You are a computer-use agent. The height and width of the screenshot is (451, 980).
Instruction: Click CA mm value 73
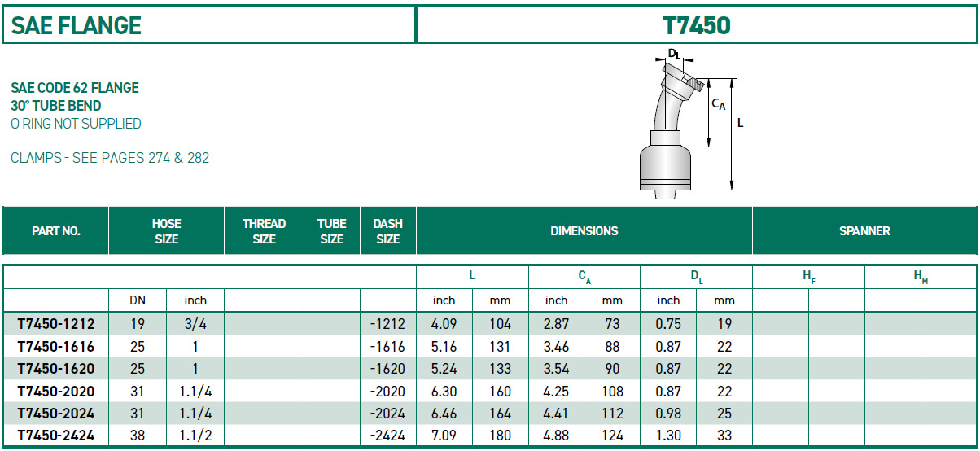[x=612, y=323]
